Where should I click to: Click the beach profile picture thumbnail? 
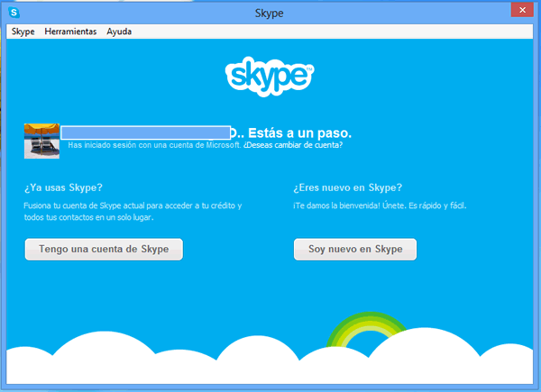[41, 141]
